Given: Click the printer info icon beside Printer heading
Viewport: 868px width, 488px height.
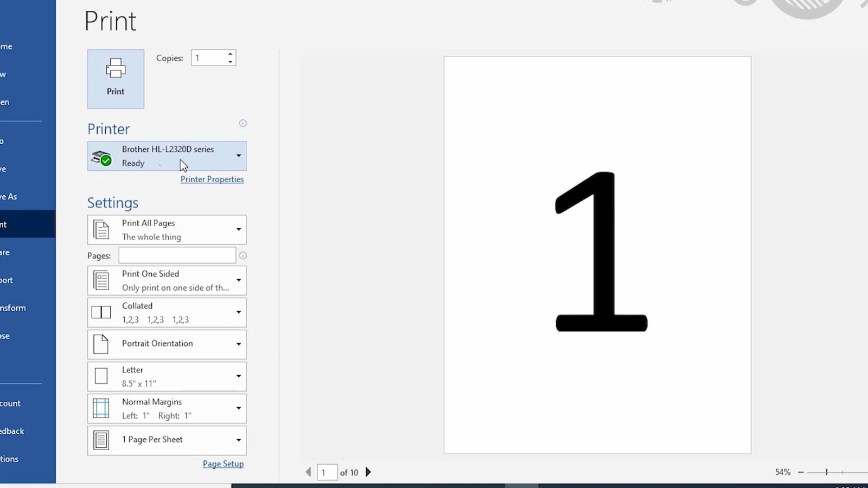Looking at the screenshot, I should [x=242, y=123].
